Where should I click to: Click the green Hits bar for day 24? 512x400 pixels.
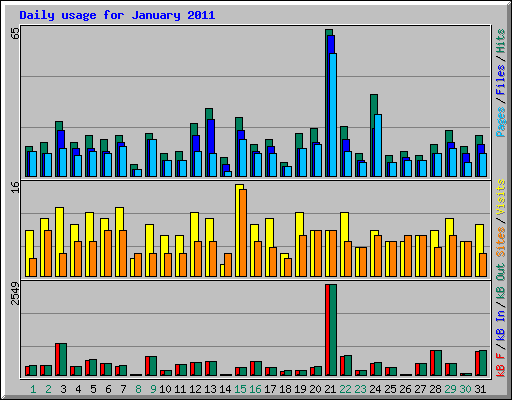tap(372, 135)
